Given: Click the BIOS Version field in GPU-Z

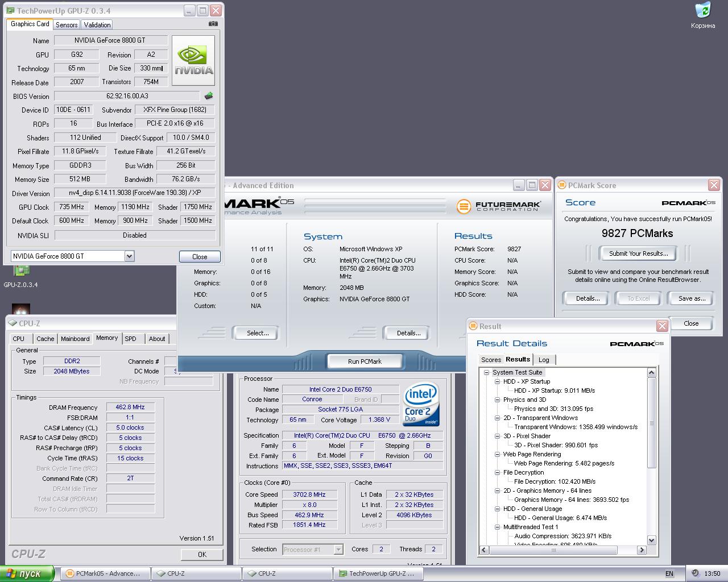Looking at the screenshot, I should click(127, 96).
